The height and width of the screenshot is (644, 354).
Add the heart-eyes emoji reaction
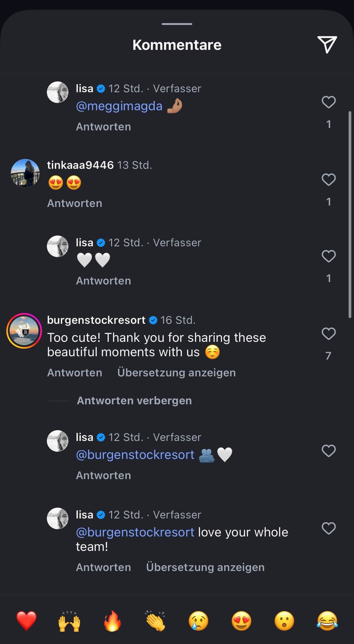(241, 621)
